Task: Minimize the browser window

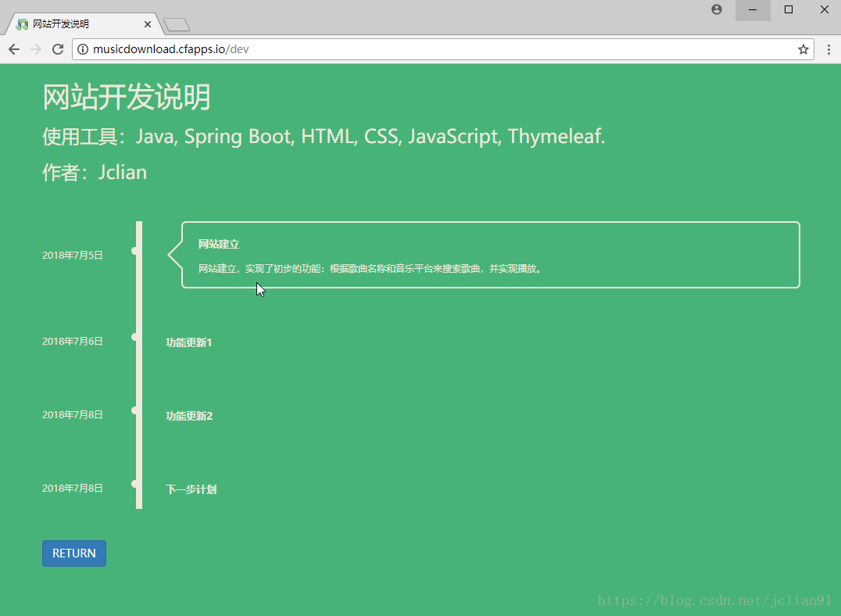Action: [753, 9]
